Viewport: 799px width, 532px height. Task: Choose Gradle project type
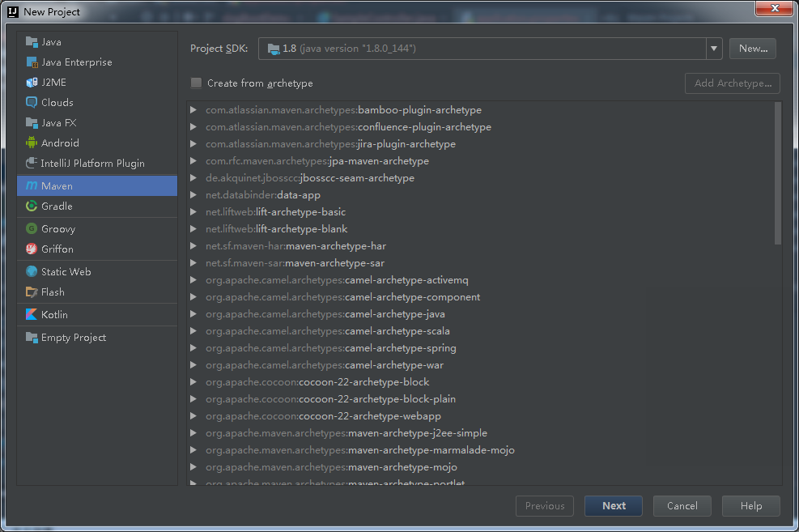click(97, 206)
